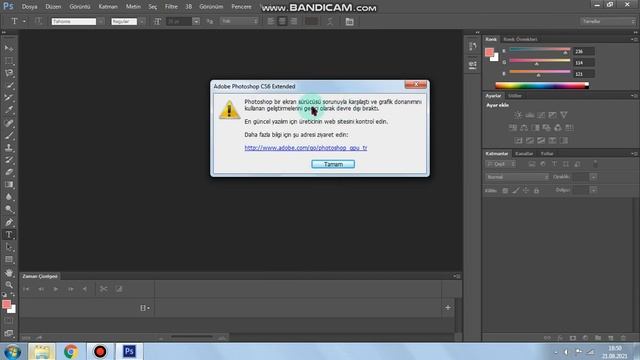Select the Gradient tool
The image size is (640, 360).
pyautogui.click(x=9, y=184)
